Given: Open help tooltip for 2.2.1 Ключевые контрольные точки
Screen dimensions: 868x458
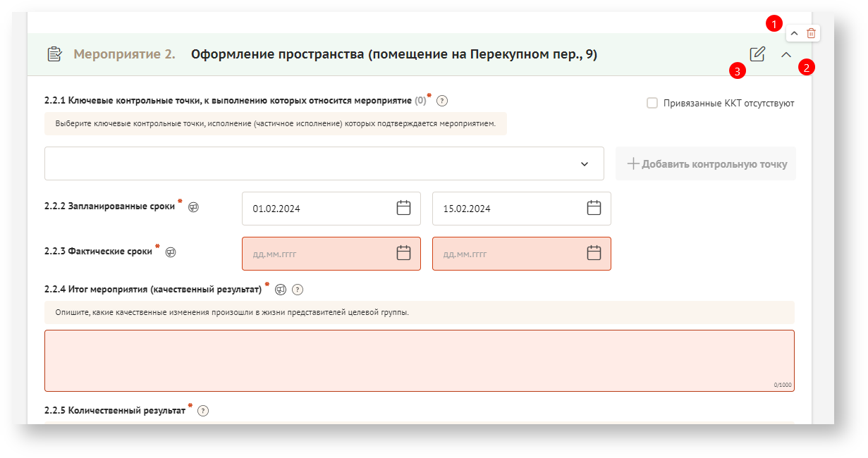Looking at the screenshot, I should pyautogui.click(x=442, y=101).
